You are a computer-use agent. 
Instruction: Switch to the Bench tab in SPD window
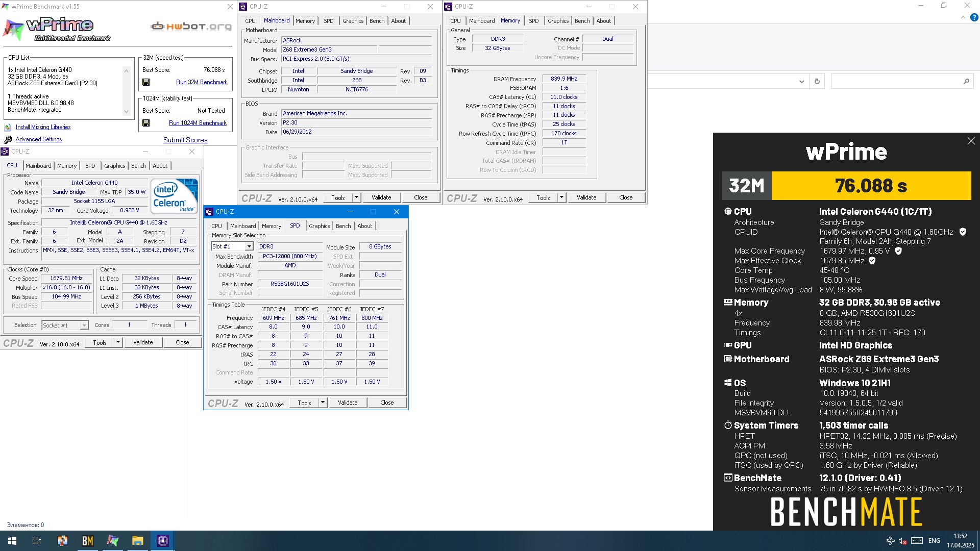point(343,226)
